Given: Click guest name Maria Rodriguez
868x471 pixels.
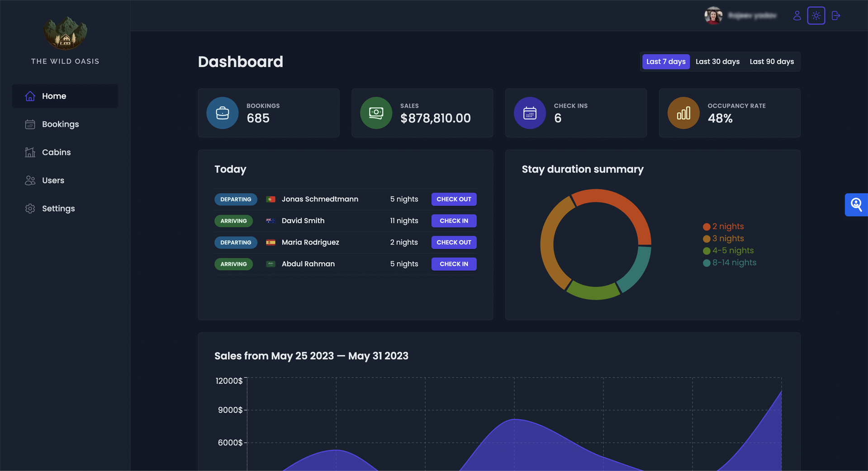Looking at the screenshot, I should [x=310, y=243].
